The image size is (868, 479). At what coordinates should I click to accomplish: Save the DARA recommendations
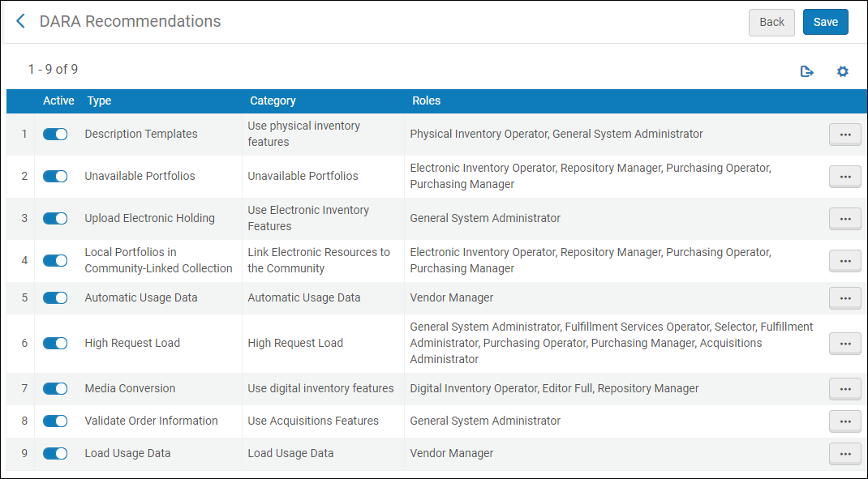coord(825,22)
